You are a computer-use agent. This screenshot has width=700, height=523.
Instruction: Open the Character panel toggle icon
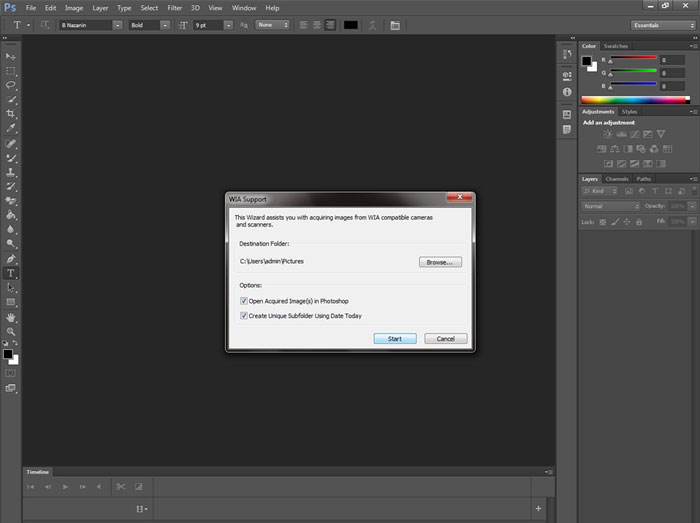[395, 25]
